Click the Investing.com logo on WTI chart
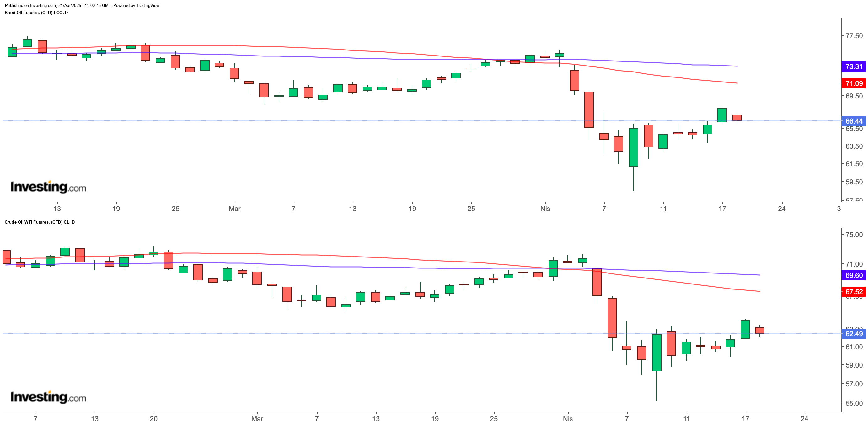 [x=48, y=397]
